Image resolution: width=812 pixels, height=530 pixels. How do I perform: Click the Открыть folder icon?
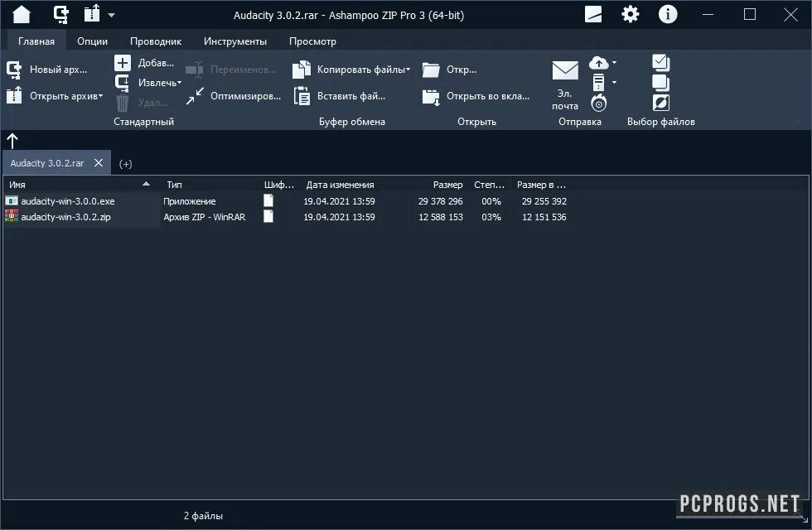coord(431,70)
